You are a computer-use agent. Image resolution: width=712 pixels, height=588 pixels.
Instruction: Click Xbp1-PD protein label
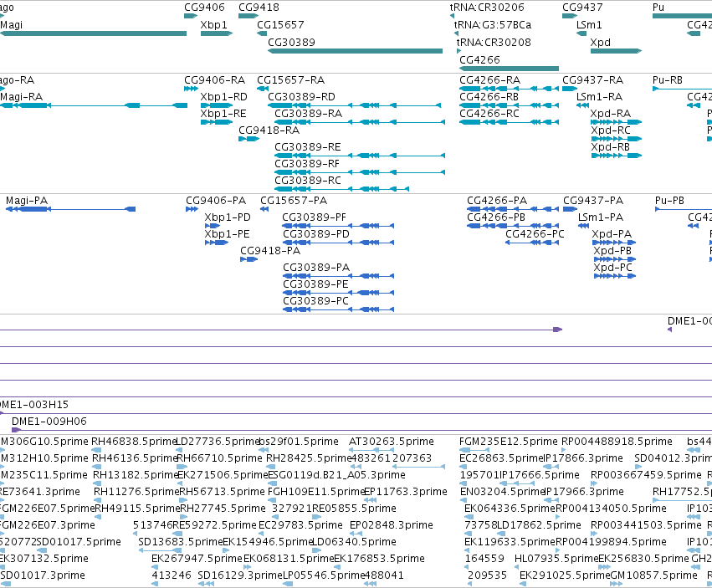click(x=228, y=217)
